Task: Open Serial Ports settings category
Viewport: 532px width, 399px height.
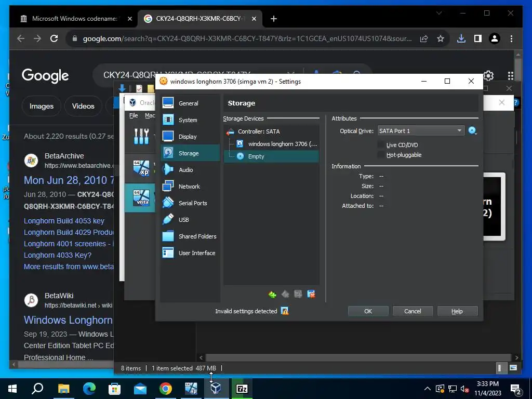Action: pos(190,203)
